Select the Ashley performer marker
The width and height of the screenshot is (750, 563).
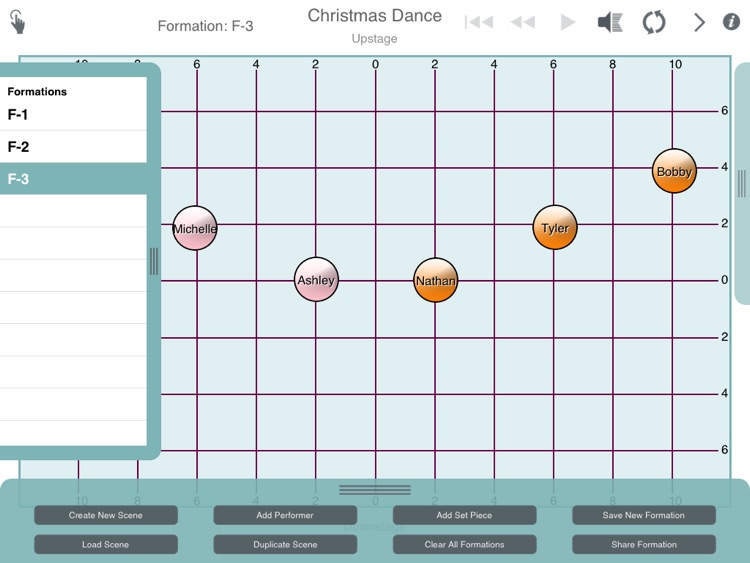click(x=316, y=279)
